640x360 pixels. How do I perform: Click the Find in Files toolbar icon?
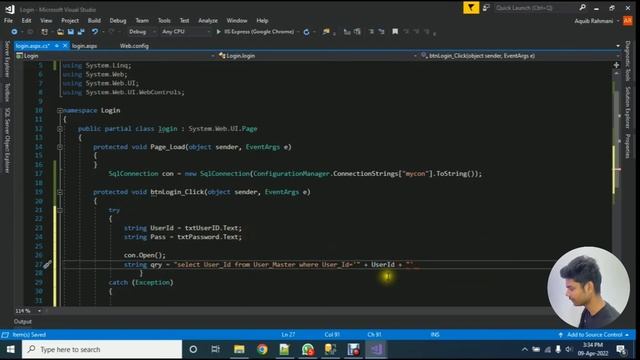click(326, 32)
